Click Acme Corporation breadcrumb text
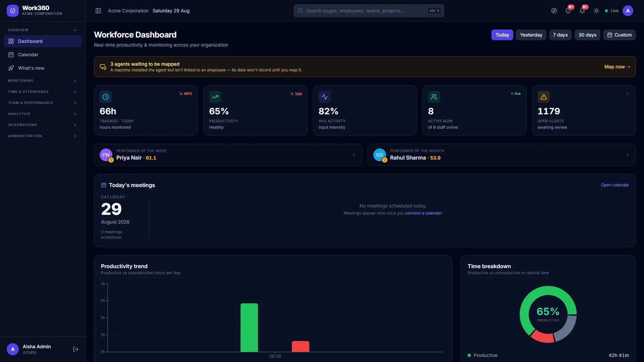Screen dimensions: 644x362 (x=128, y=11)
